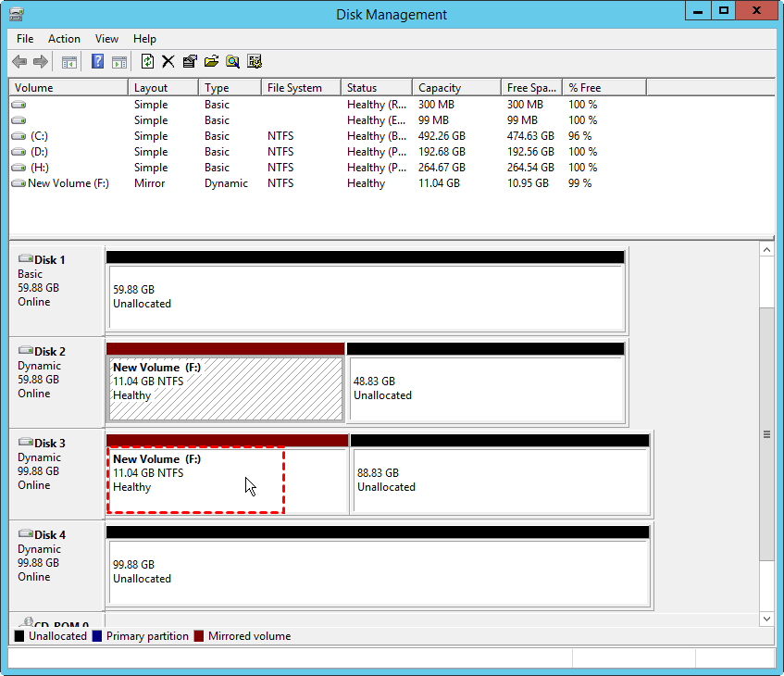Click the blue Primary partition legend swatch
784x676 pixels.
(97, 636)
